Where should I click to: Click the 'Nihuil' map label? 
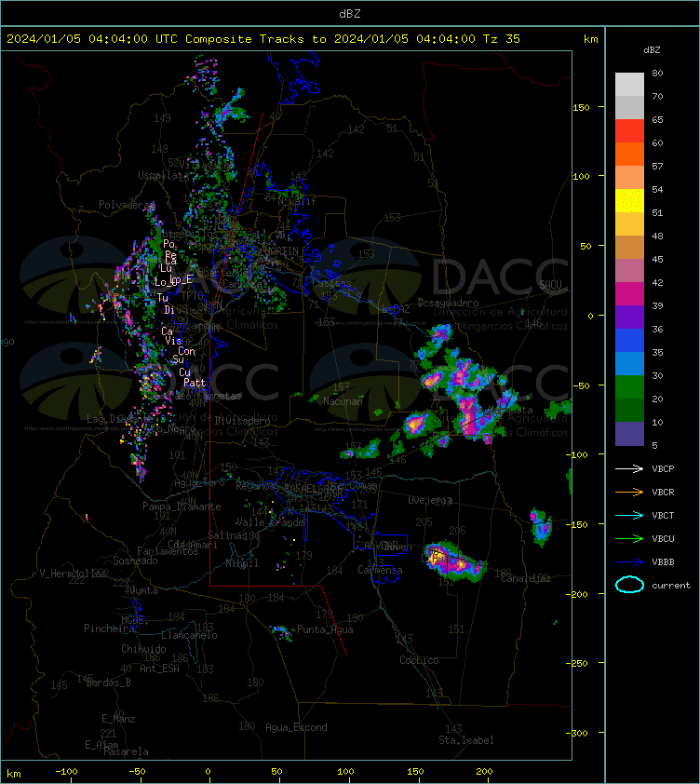pos(242,563)
